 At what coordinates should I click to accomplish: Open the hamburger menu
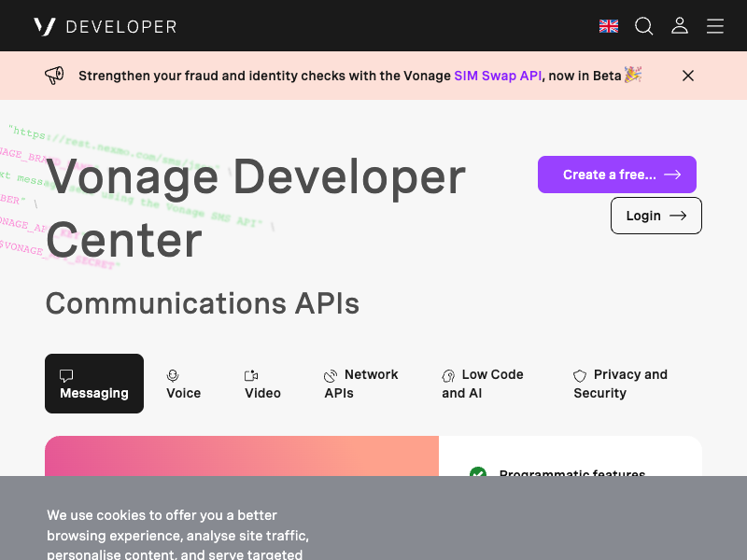tap(714, 26)
